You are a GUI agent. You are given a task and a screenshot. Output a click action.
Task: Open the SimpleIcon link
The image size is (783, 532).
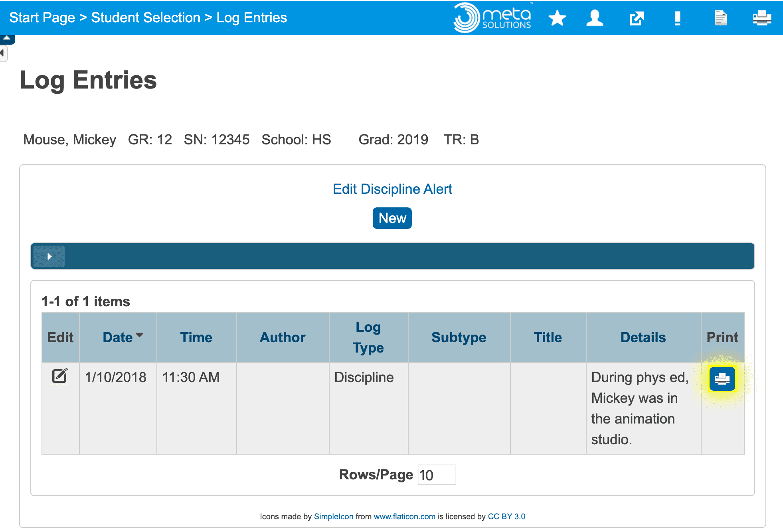[x=334, y=516]
